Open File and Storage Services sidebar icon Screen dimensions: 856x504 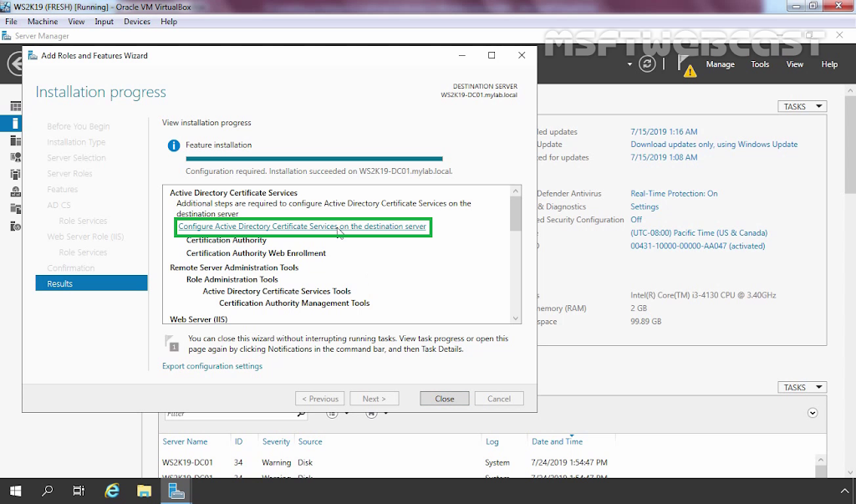15,209
